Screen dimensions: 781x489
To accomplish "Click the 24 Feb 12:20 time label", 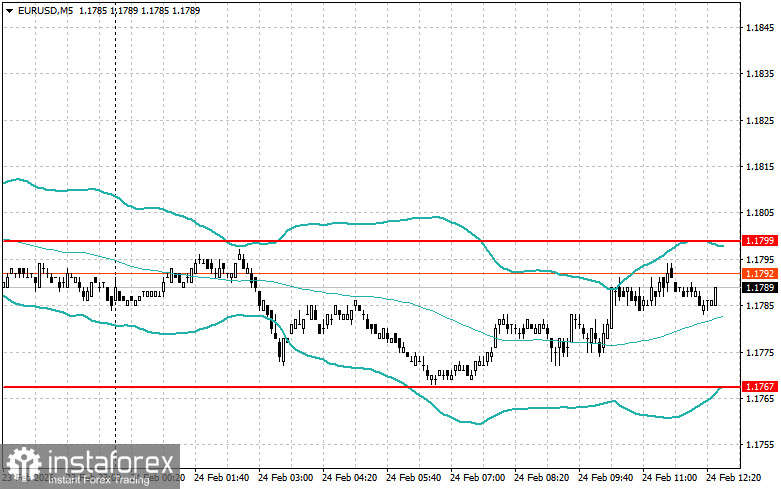I will coord(733,478).
